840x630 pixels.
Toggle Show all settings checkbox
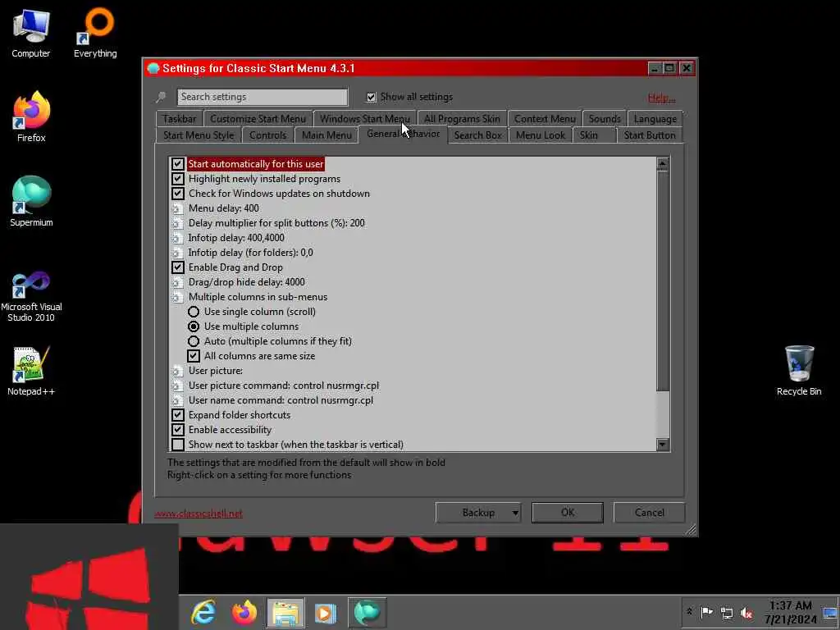click(x=371, y=97)
